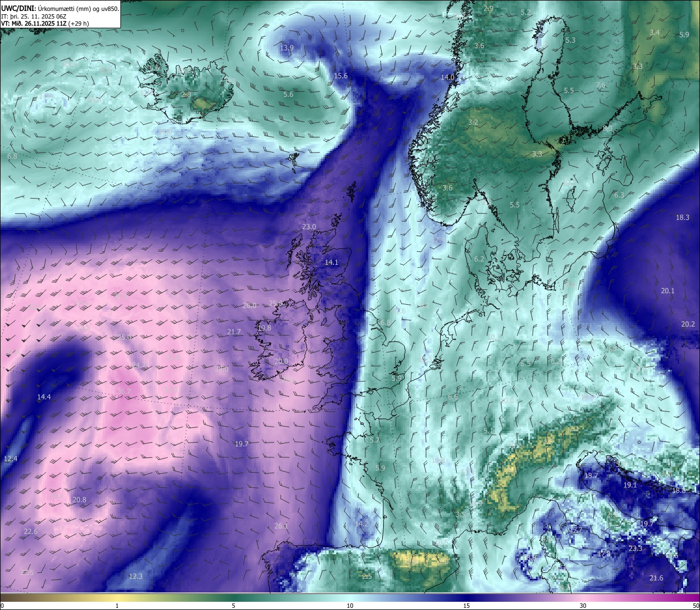Click the 12.4 value label
This screenshot has height=610, width=700.
click(x=10, y=458)
